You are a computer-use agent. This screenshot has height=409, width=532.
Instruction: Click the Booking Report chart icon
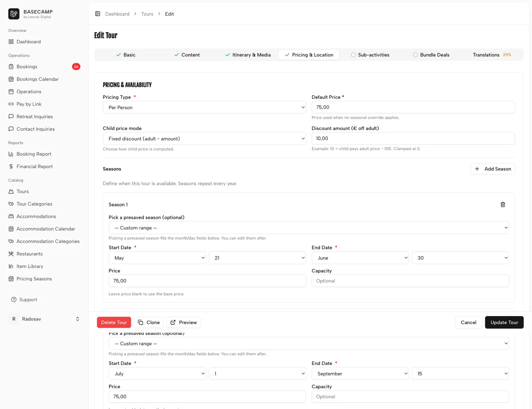pyautogui.click(x=11, y=154)
